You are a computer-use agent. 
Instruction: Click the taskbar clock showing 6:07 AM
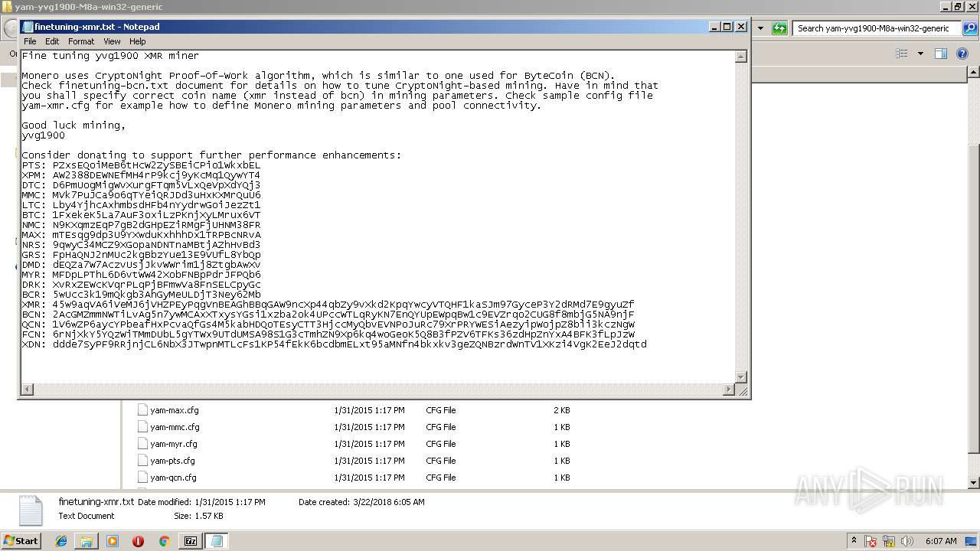click(x=941, y=541)
